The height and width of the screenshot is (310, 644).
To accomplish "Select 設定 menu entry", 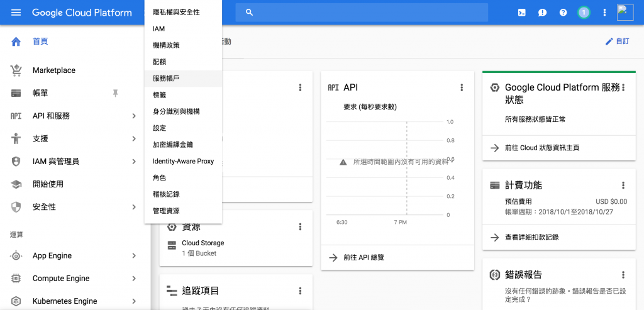I will 183,128.
